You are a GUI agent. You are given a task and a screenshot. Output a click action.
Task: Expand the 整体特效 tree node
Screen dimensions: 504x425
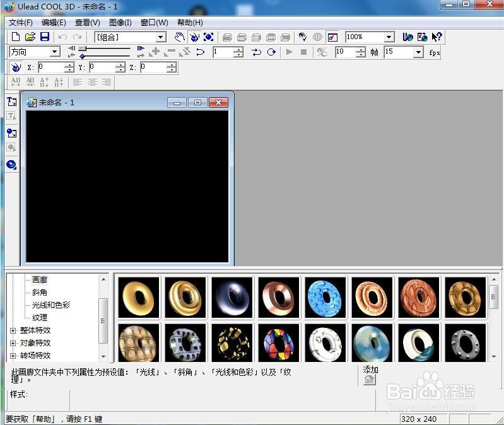(x=13, y=330)
